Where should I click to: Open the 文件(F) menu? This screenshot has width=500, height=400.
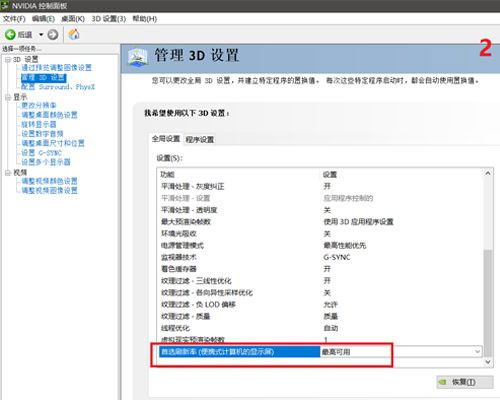tap(14, 19)
